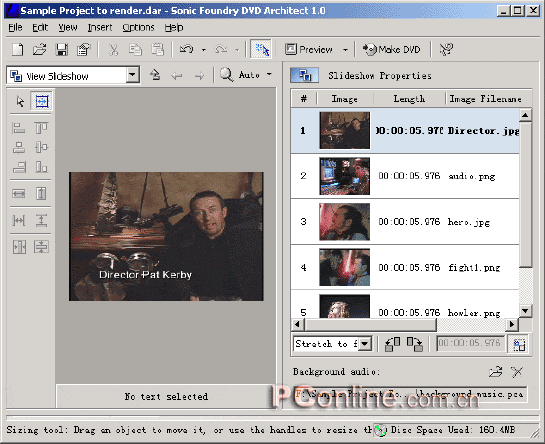Click the Align Top edges icon

pyautogui.click(x=41, y=128)
